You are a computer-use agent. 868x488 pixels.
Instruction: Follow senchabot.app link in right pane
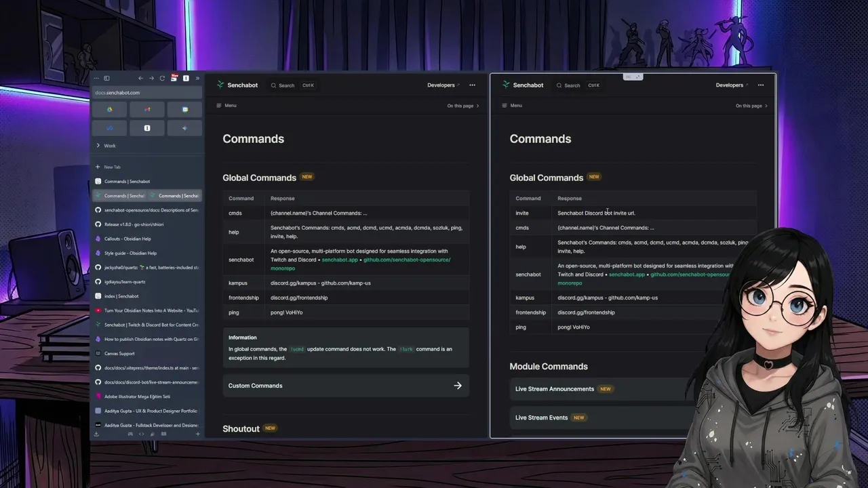tap(627, 274)
